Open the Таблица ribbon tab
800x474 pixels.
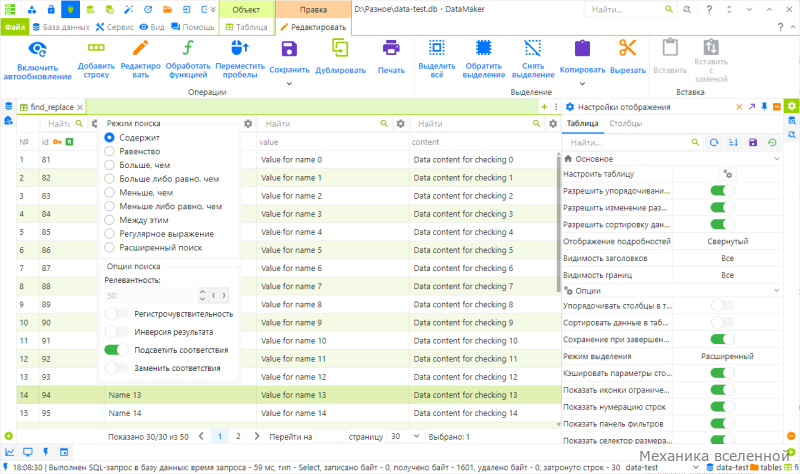tap(246, 27)
